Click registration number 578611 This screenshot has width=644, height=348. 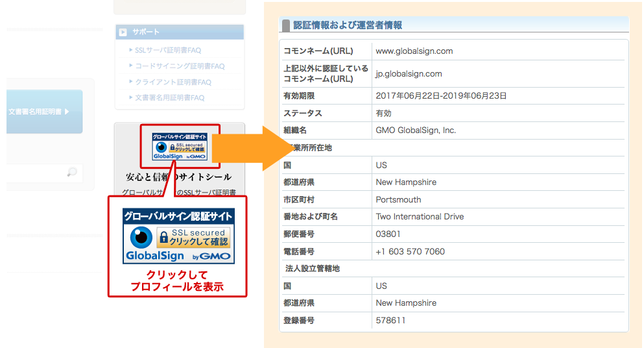click(x=390, y=321)
